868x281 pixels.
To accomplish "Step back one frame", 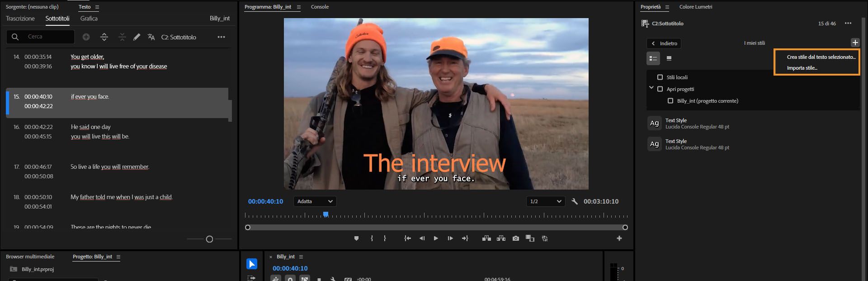I will (422, 238).
